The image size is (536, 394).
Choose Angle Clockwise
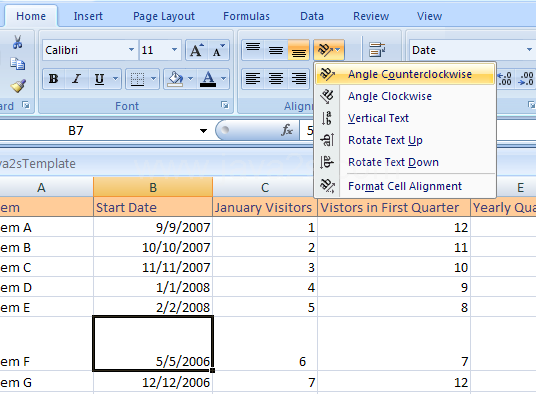(x=405, y=96)
